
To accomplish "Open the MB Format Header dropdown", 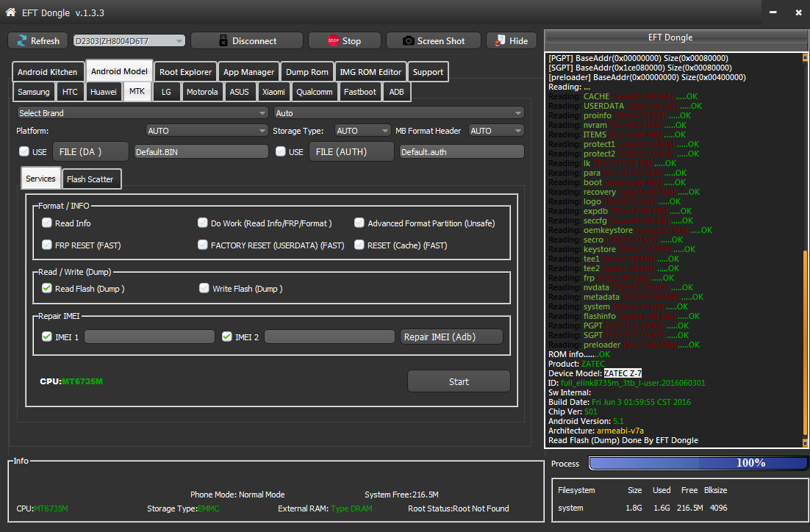I will pos(496,131).
